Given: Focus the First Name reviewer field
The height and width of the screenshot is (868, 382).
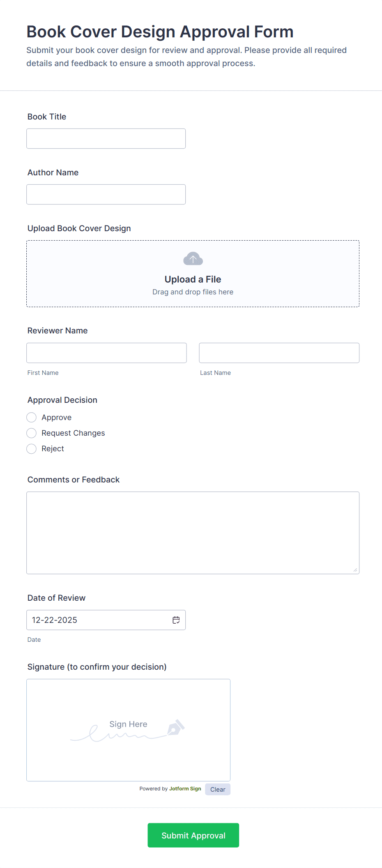Looking at the screenshot, I should coord(106,353).
